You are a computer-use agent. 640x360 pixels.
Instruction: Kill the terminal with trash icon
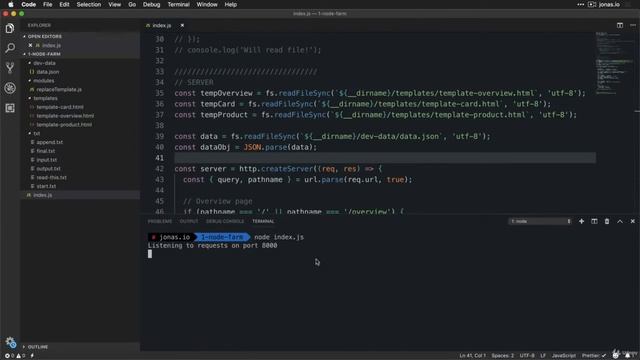[x=607, y=221]
